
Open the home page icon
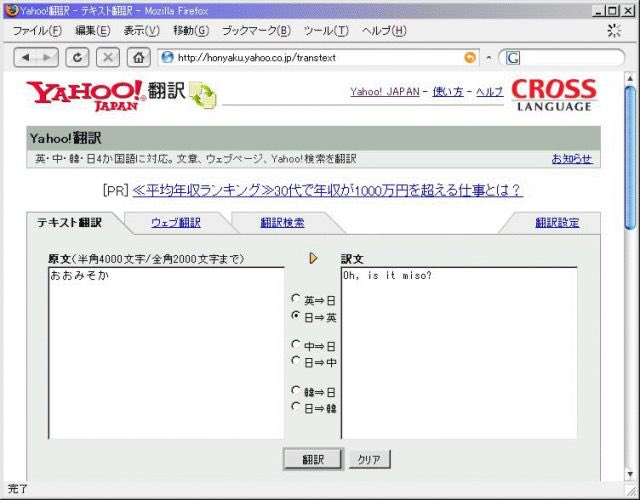pyautogui.click(x=138, y=58)
